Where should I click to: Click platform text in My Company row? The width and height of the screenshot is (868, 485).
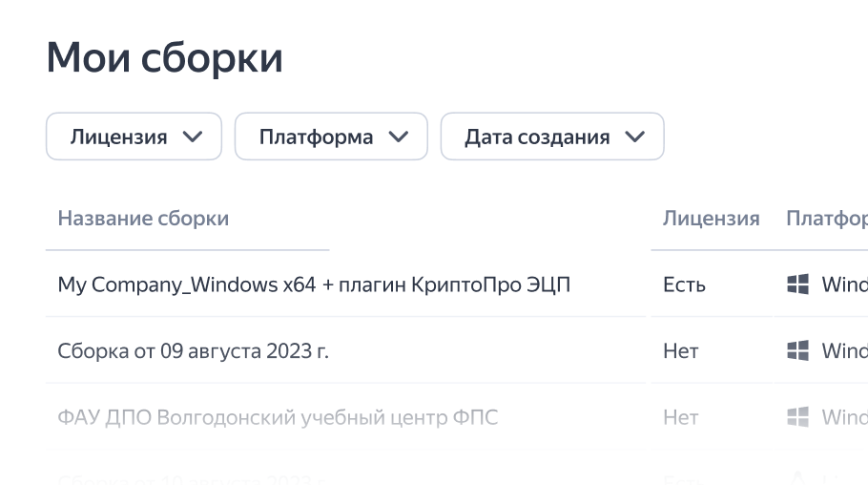tap(843, 285)
